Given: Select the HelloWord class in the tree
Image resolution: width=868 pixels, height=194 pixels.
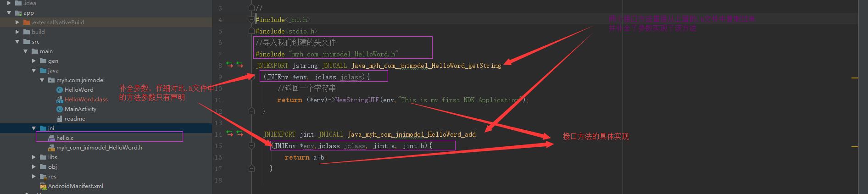Looking at the screenshot, I should point(79,90).
